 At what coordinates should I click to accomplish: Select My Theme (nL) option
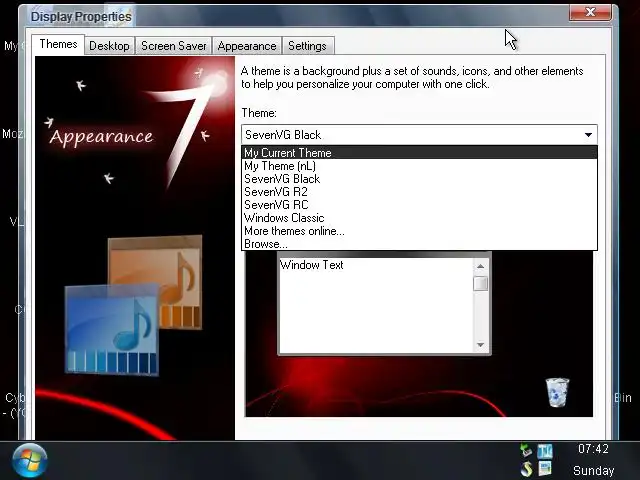[x=419, y=166]
